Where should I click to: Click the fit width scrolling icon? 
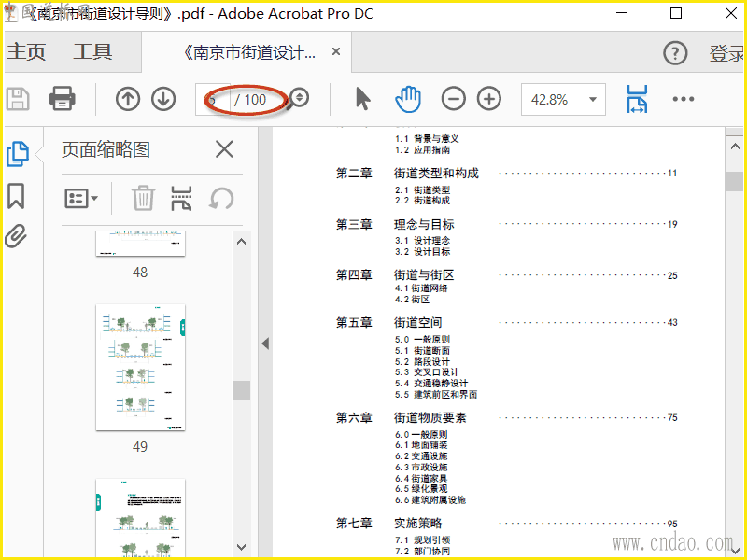tap(637, 99)
